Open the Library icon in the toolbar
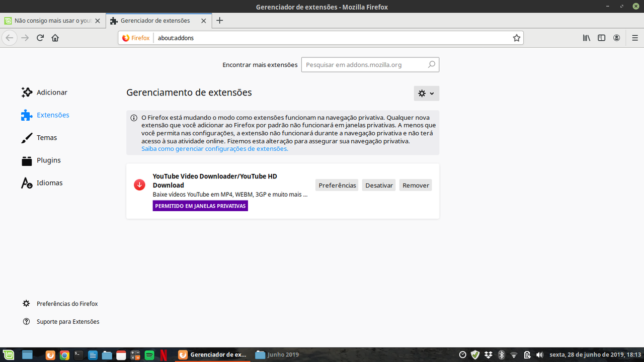644x362 pixels. pyautogui.click(x=587, y=38)
